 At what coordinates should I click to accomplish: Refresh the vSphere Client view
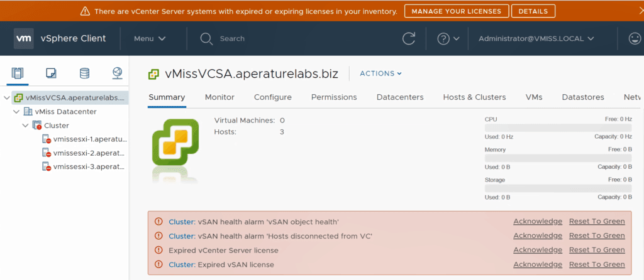coord(409,38)
